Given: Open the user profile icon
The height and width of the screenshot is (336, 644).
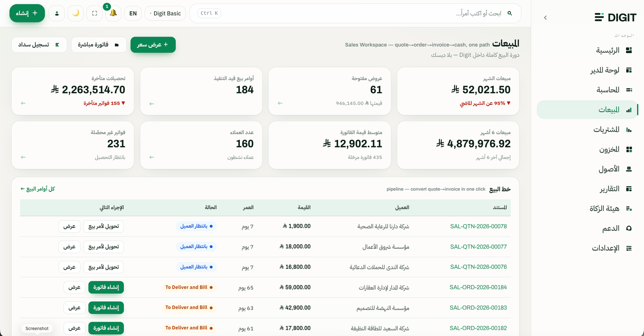Looking at the screenshot, I should tap(57, 13).
